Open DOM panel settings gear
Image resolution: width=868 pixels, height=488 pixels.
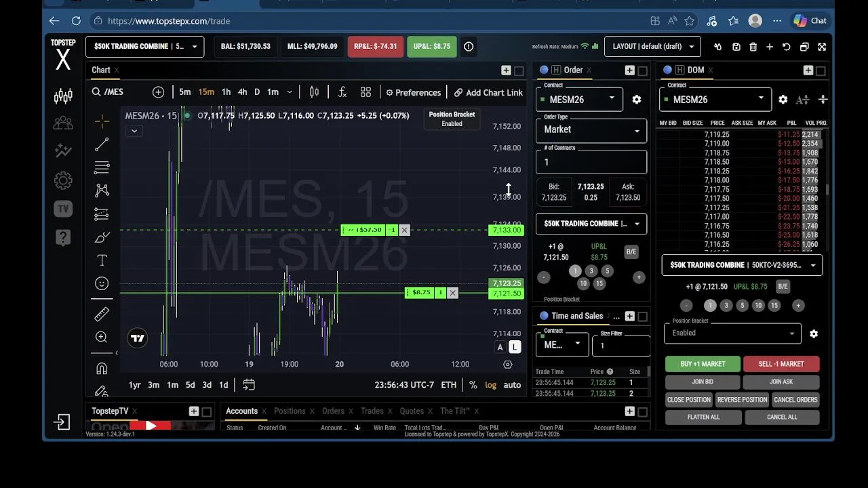point(783,100)
